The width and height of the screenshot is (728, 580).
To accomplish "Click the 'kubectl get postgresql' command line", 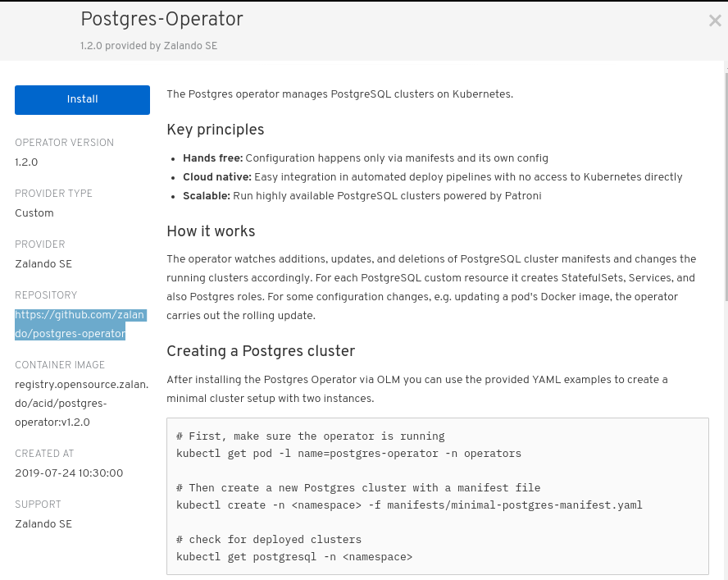I will click(x=293, y=557).
